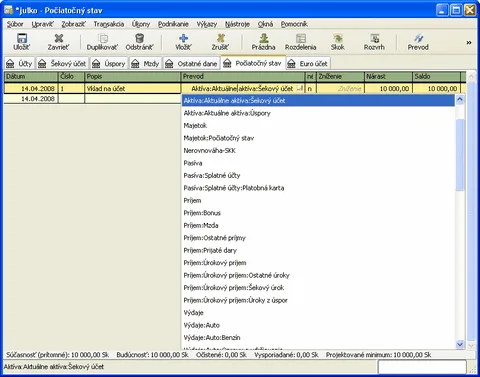Select Aktíva:Aktuálne aktíva:Úspory from list
This screenshot has height=377, width=480.
pyautogui.click(x=318, y=113)
